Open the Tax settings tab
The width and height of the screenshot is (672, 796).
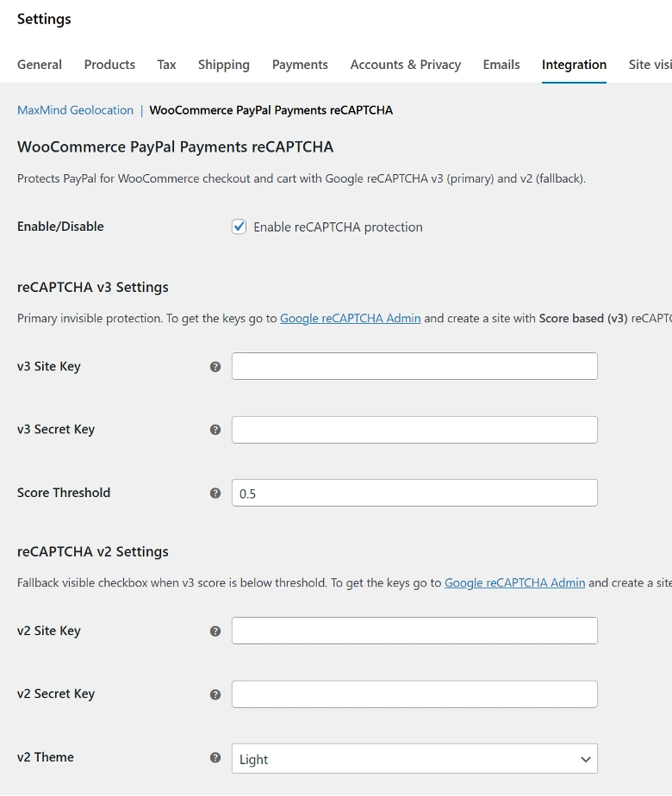[165, 65]
